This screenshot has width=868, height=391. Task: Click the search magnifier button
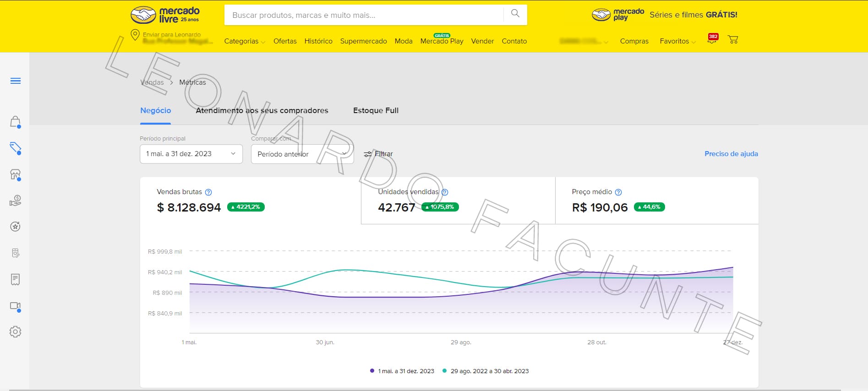click(x=515, y=14)
